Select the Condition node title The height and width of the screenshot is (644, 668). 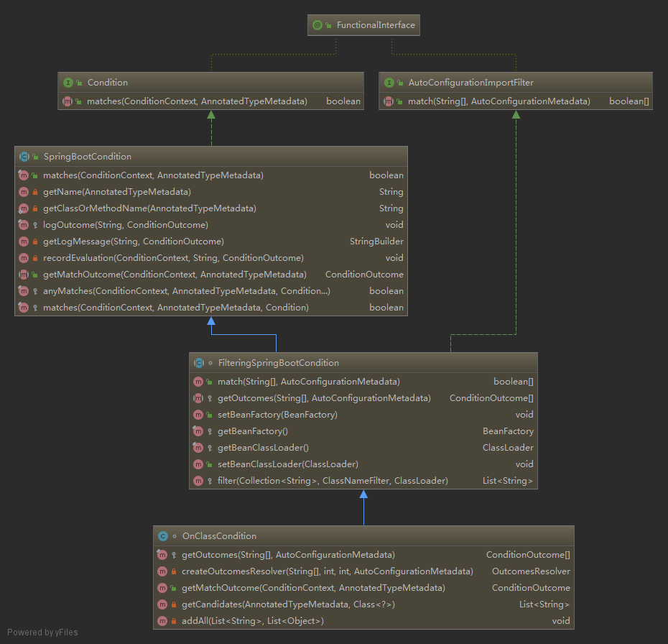[107, 83]
